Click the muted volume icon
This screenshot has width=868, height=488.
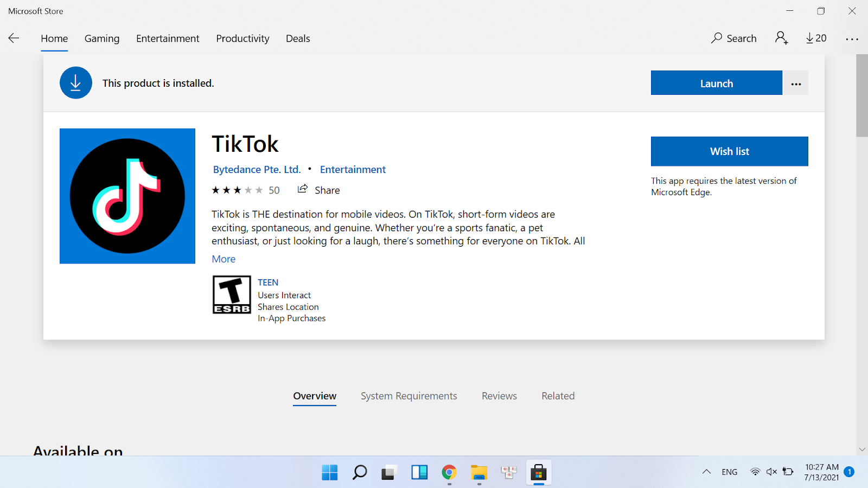point(771,472)
